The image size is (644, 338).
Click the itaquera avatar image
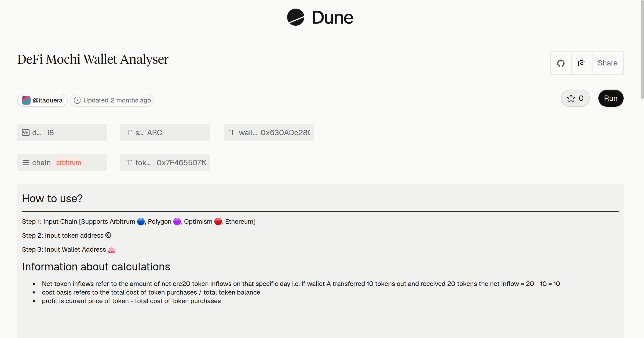pyautogui.click(x=26, y=100)
